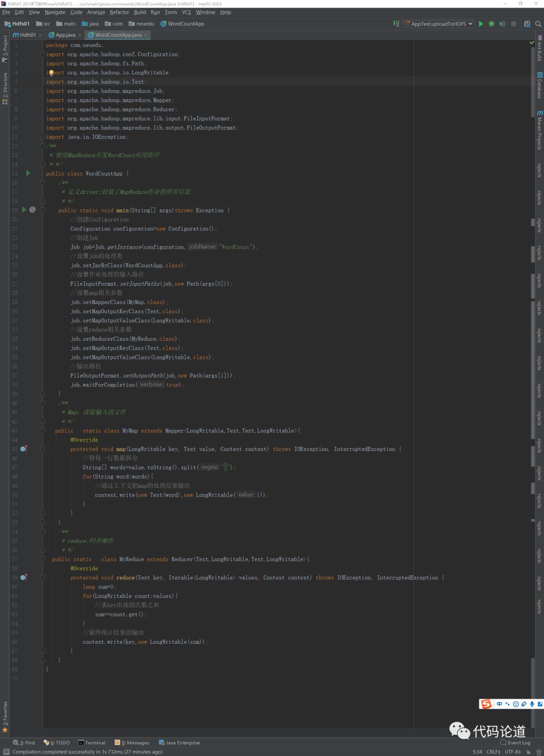The height and width of the screenshot is (756, 544).
Task: Open the 6: TODO tool window
Action: pyautogui.click(x=57, y=742)
